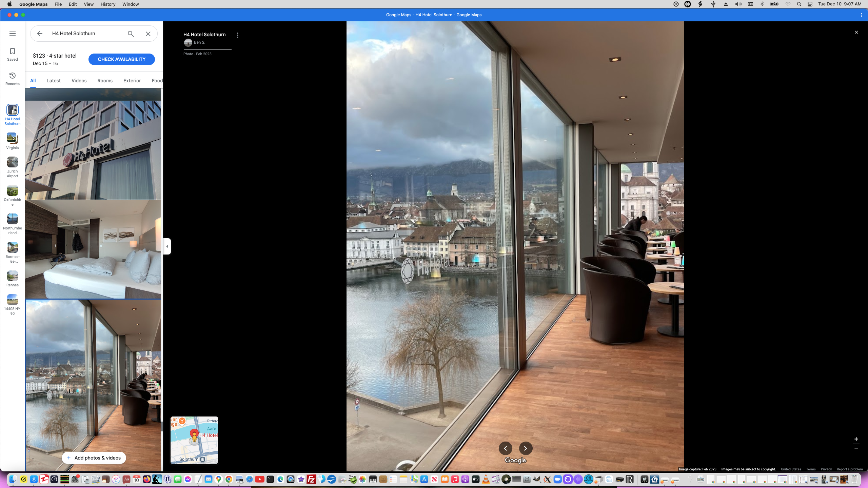Open the hotel room bed thumbnail
Image resolution: width=868 pixels, height=488 pixels.
coord(93,249)
